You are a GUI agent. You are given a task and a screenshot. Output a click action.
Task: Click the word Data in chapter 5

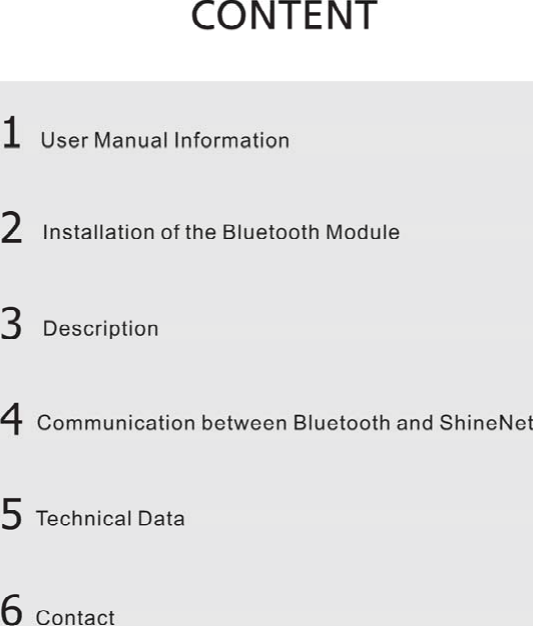click(161, 519)
